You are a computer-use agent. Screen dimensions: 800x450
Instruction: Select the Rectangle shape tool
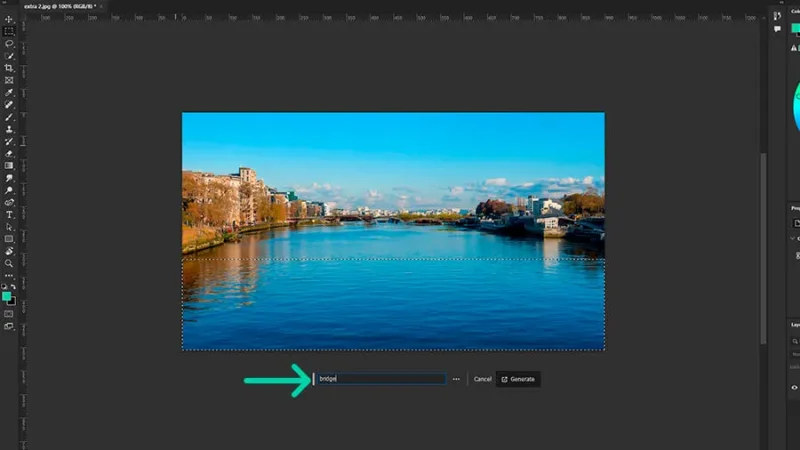9,239
